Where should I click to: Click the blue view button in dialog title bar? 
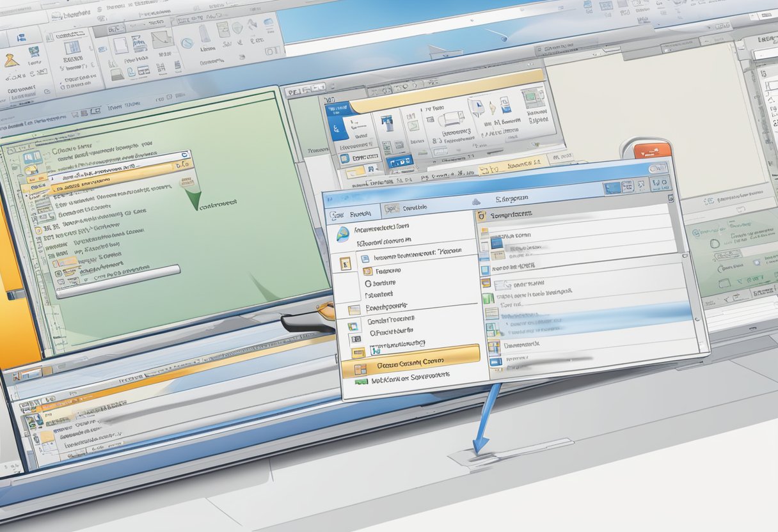coord(613,188)
